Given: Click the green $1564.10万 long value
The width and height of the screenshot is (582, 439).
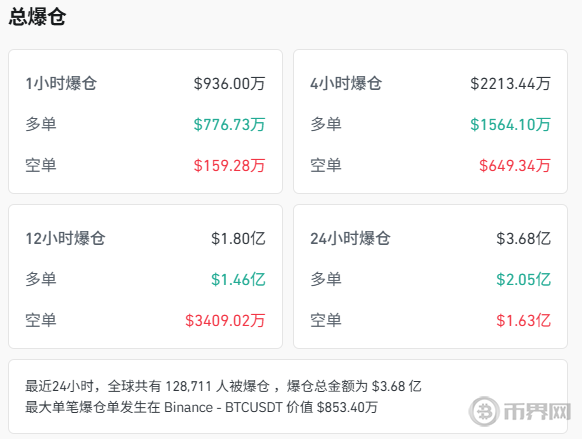Looking at the screenshot, I should (510, 124).
